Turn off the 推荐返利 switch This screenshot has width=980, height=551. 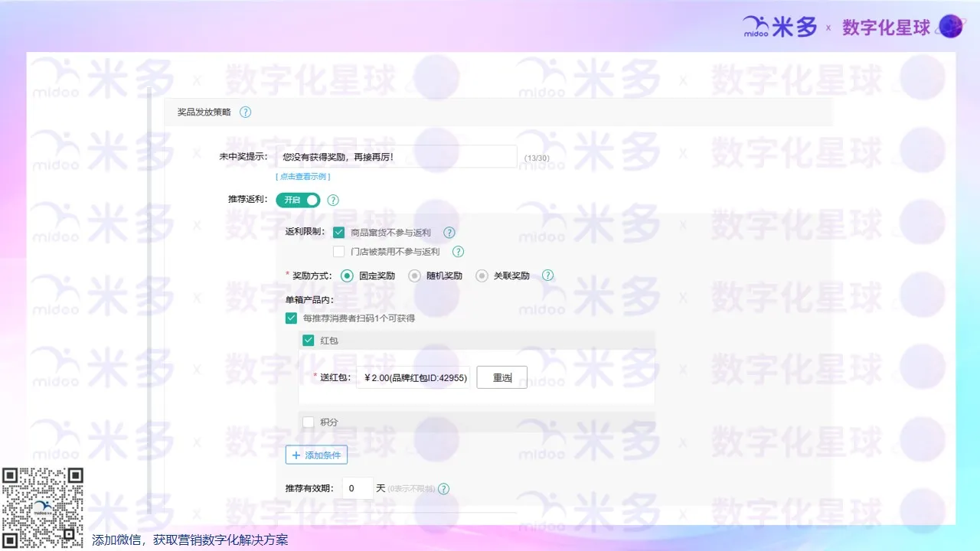click(x=298, y=200)
